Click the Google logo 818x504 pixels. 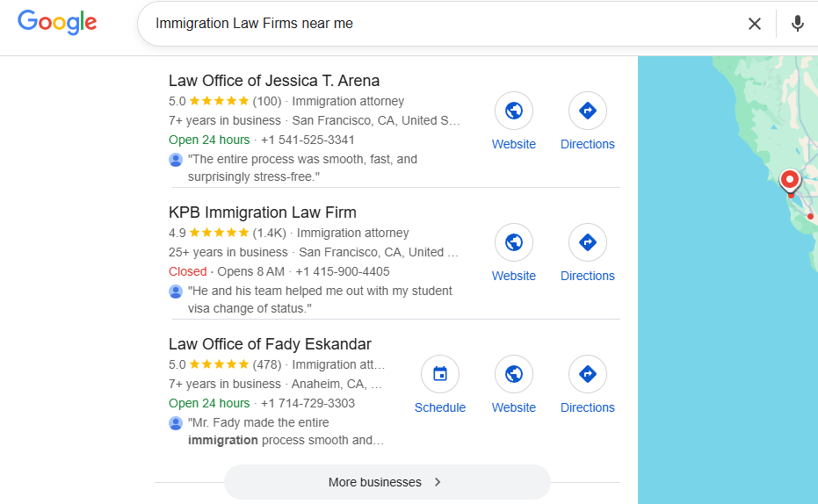coord(57,23)
